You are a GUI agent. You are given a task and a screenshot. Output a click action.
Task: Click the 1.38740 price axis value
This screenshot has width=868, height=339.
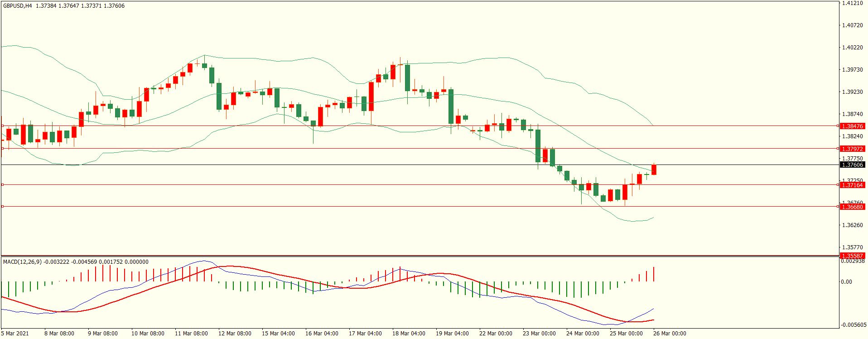[852, 114]
